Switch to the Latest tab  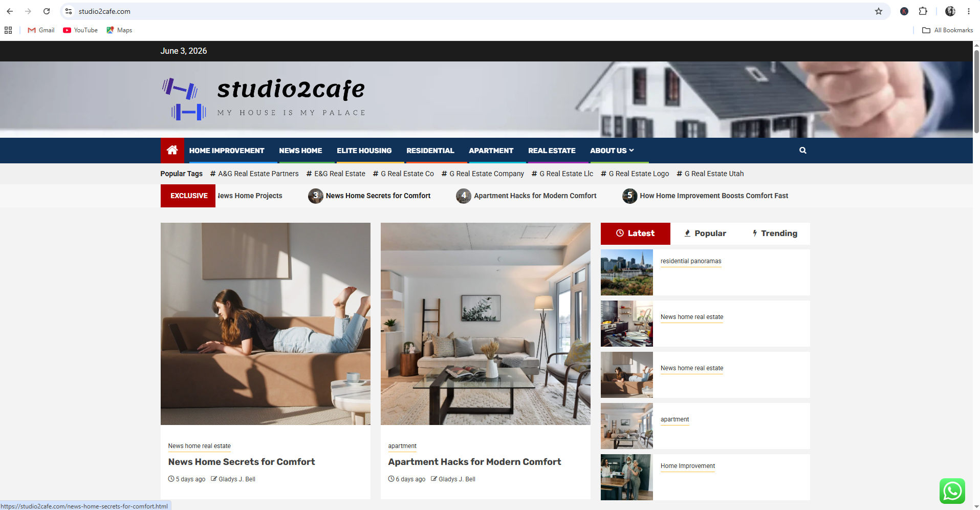point(635,233)
